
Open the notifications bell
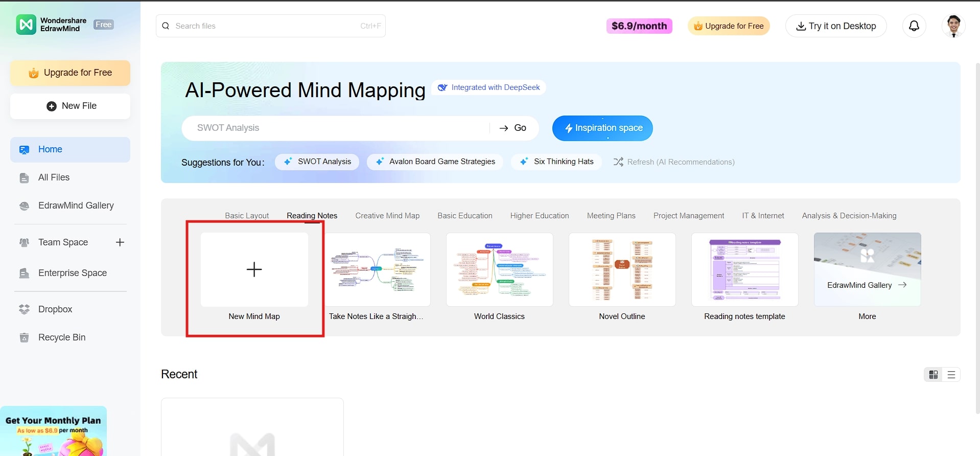click(914, 26)
